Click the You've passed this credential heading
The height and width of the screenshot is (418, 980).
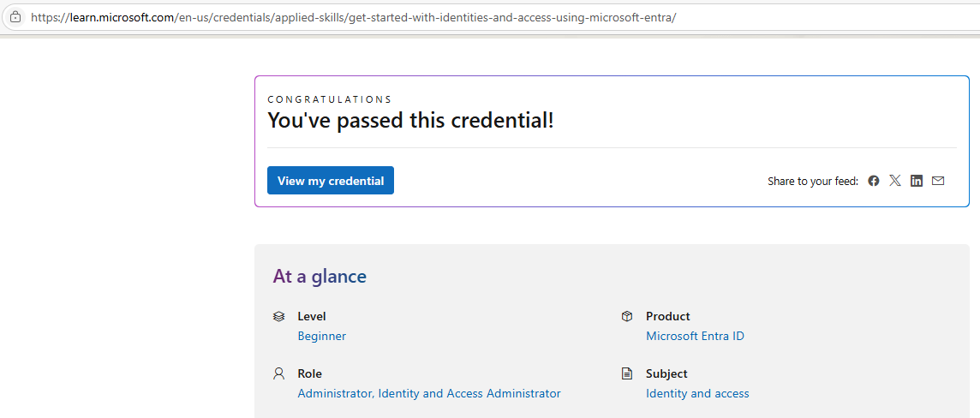tap(410, 120)
